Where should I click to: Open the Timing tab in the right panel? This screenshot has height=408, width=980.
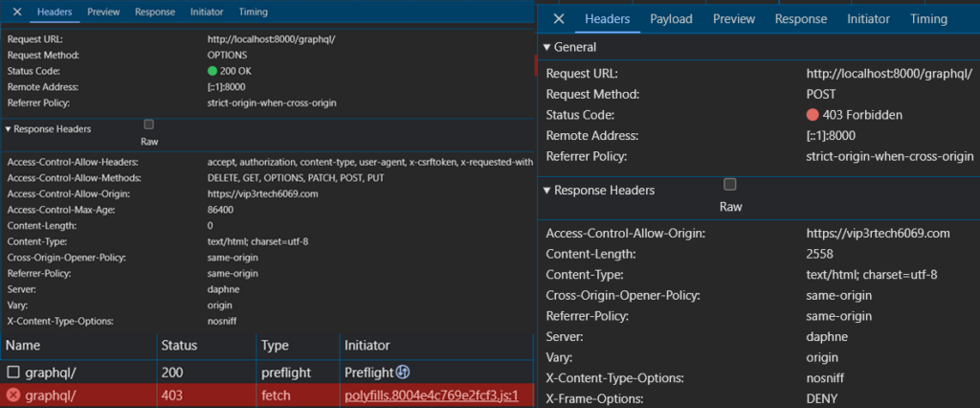(928, 19)
